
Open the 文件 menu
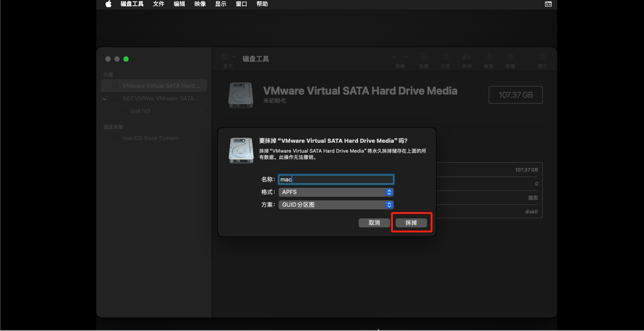158,4
